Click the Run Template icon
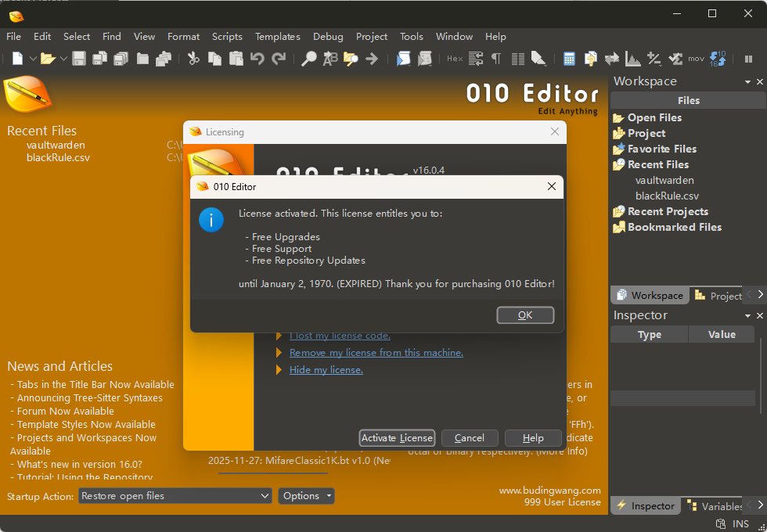The height and width of the screenshot is (532, 767). click(x=424, y=59)
